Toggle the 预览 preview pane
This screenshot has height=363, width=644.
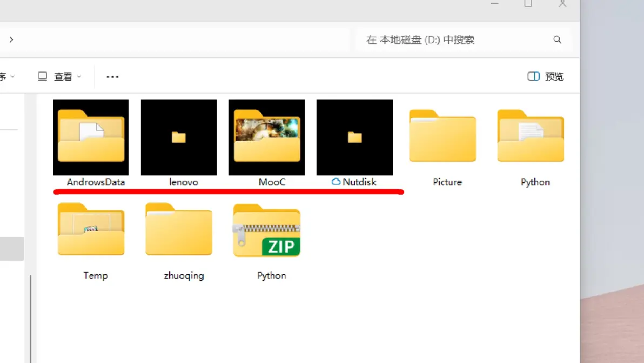point(545,77)
